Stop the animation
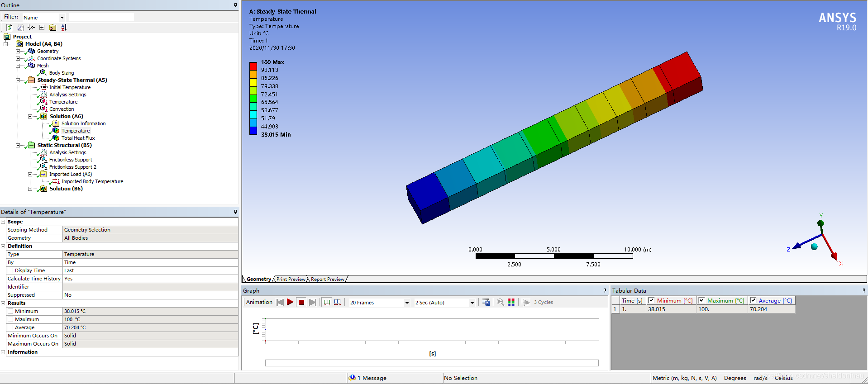The height and width of the screenshot is (384, 868). pyautogui.click(x=301, y=302)
